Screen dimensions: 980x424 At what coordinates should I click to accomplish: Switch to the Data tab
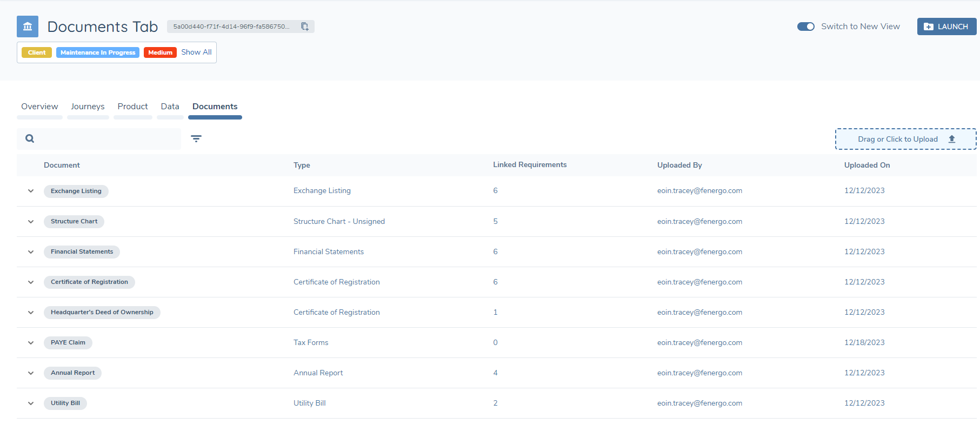[170, 107]
